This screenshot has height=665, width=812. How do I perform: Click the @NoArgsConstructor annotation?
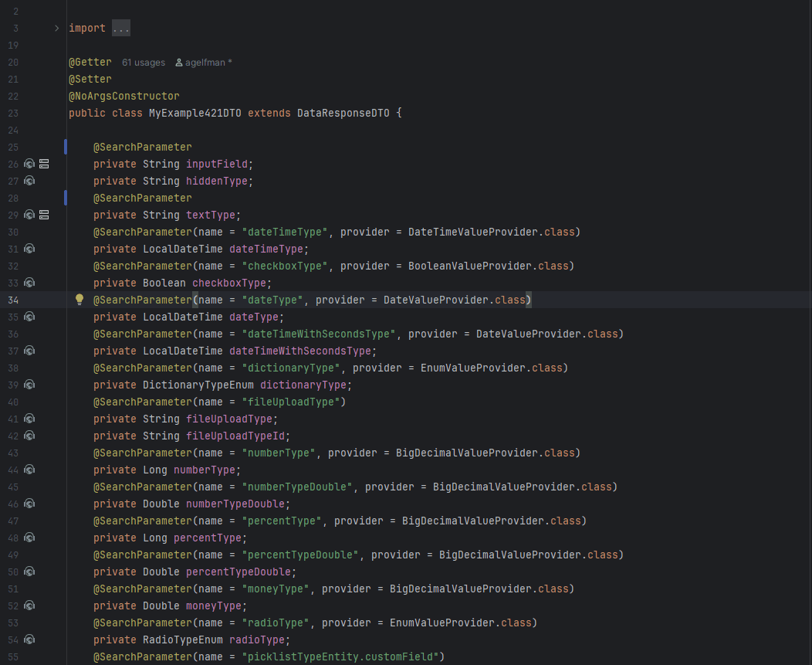click(x=124, y=96)
